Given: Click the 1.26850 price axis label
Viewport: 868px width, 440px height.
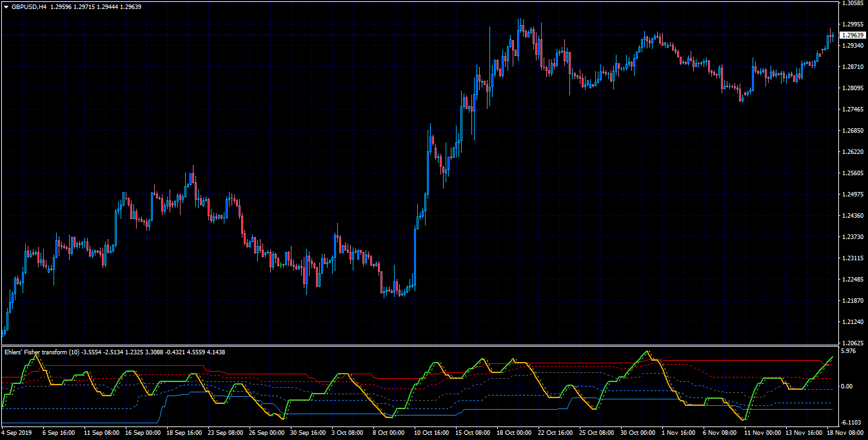Looking at the screenshot, I should pos(853,131).
